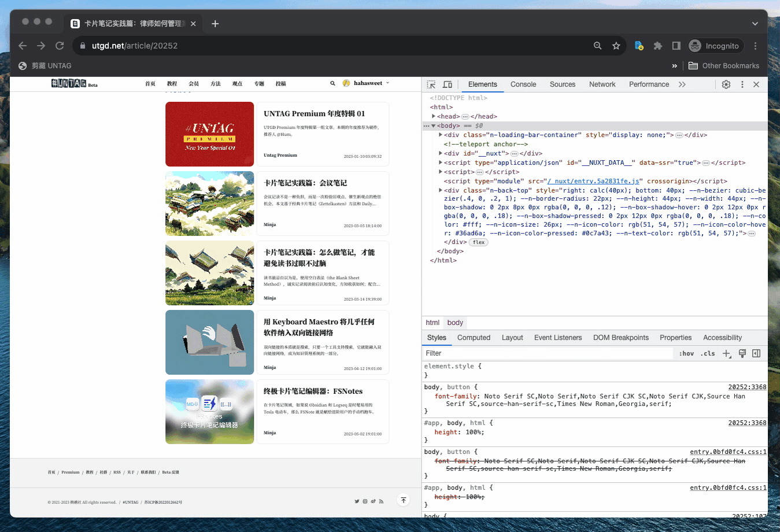Viewport: 780px width, 532px height.
Task: Open the zoom magnifier in address bar
Action: click(598, 46)
